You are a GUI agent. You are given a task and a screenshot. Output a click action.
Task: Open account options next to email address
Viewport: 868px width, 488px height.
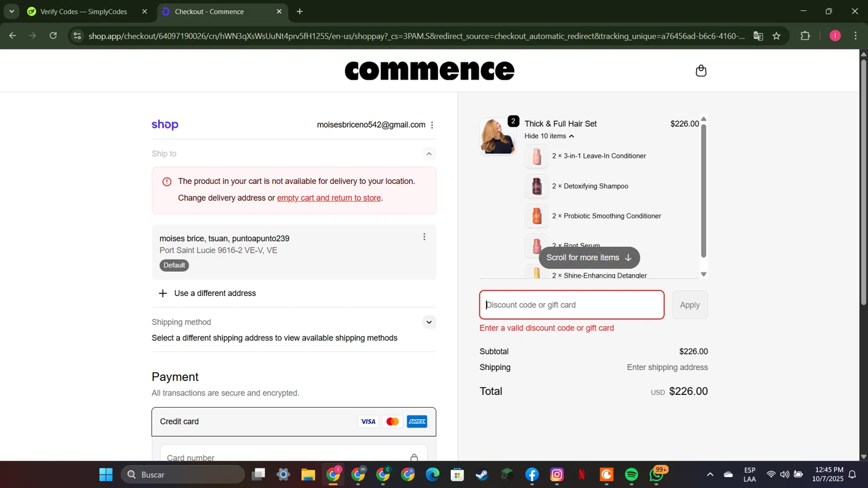(x=432, y=125)
